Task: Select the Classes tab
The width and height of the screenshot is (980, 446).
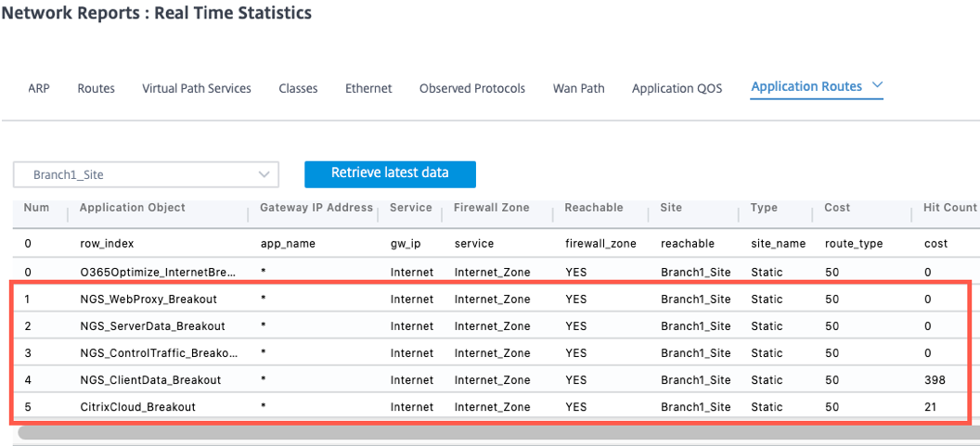Action: coord(298,88)
